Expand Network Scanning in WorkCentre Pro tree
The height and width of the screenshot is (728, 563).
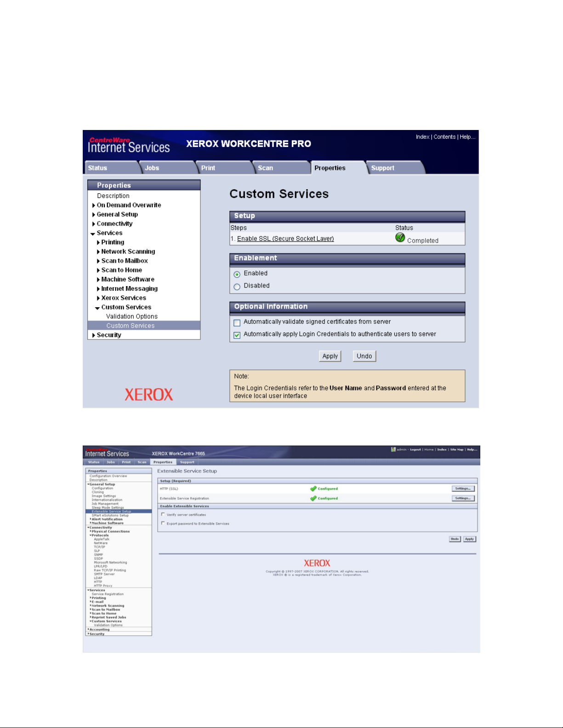click(x=98, y=252)
